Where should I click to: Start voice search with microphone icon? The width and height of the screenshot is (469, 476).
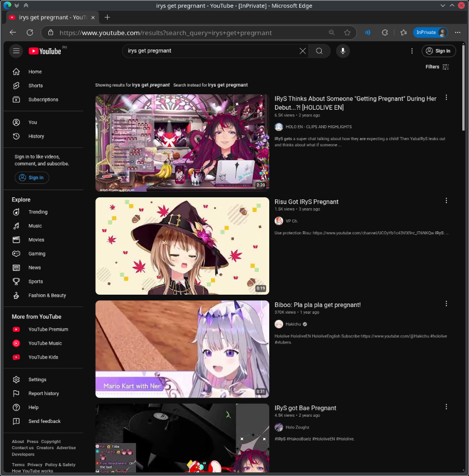pos(343,51)
